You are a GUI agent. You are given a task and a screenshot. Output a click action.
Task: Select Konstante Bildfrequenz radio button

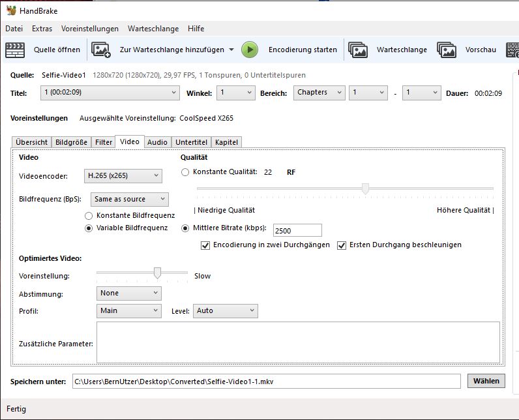[x=89, y=216]
